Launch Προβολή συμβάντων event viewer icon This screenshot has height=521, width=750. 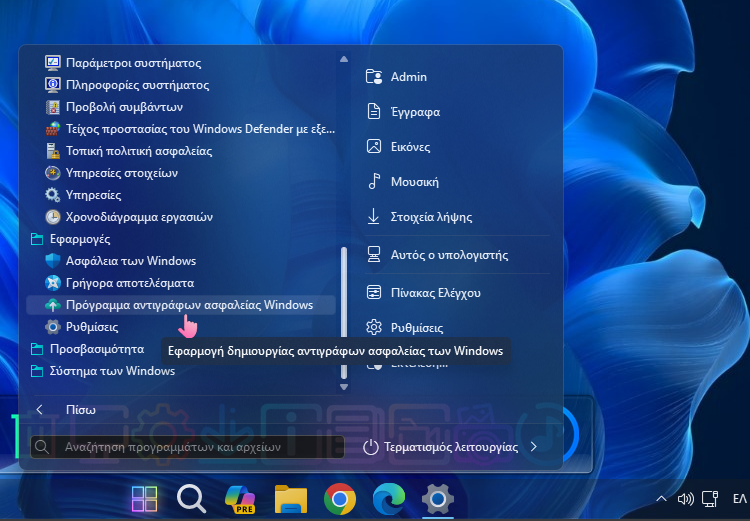53,107
